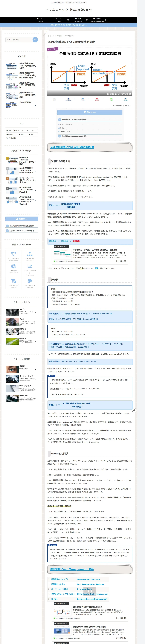The height and width of the screenshot is (644, 145).
Task: Open the 知識 Knowledge menu item
Action: (x=78, y=20)
